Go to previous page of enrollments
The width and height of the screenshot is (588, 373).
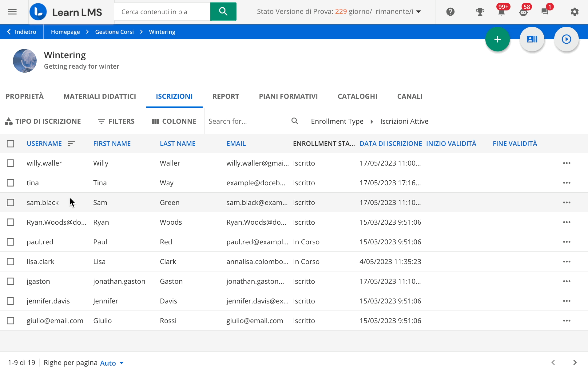(553, 363)
